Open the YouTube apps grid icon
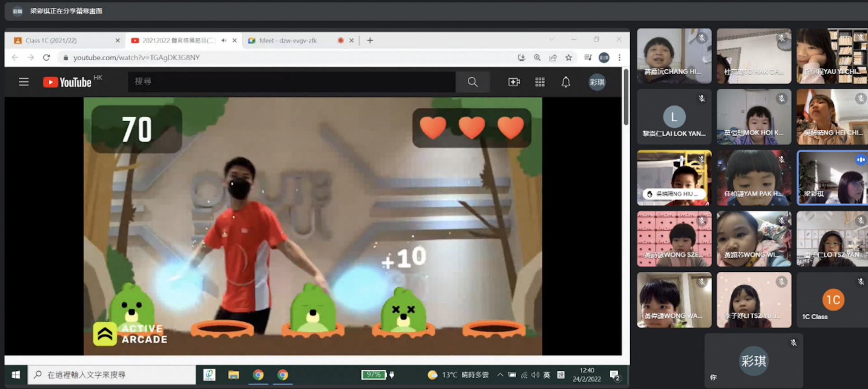 pos(540,82)
